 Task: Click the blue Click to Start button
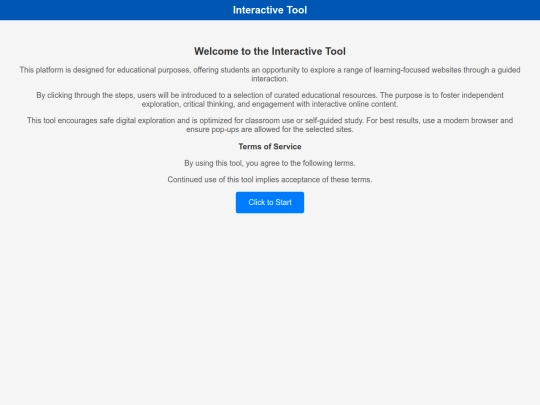tap(270, 202)
